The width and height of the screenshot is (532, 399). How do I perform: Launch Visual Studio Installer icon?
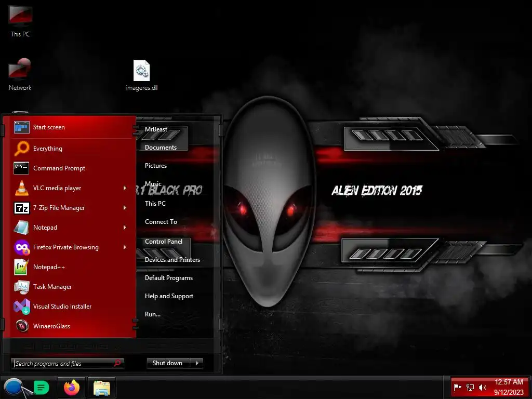tap(22, 307)
